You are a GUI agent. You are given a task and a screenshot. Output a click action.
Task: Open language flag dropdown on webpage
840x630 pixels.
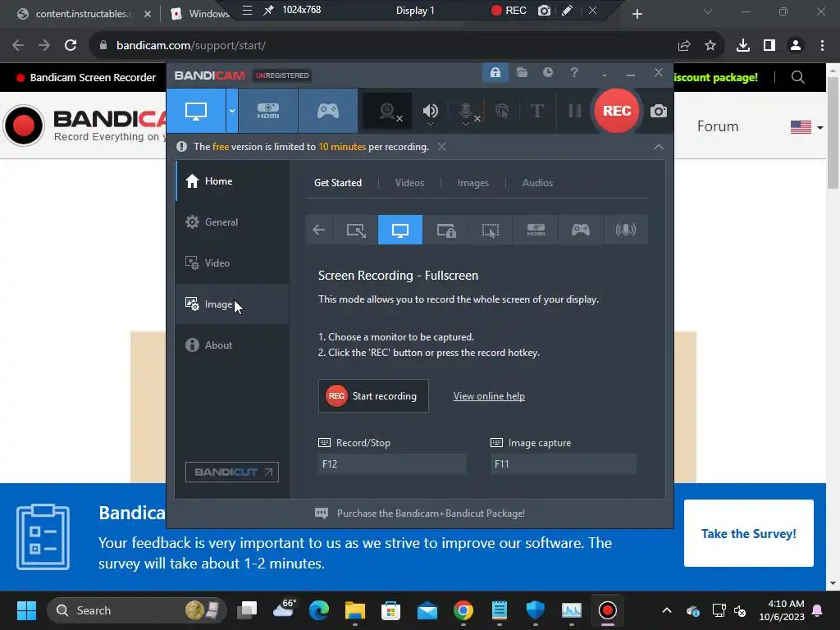807,127
